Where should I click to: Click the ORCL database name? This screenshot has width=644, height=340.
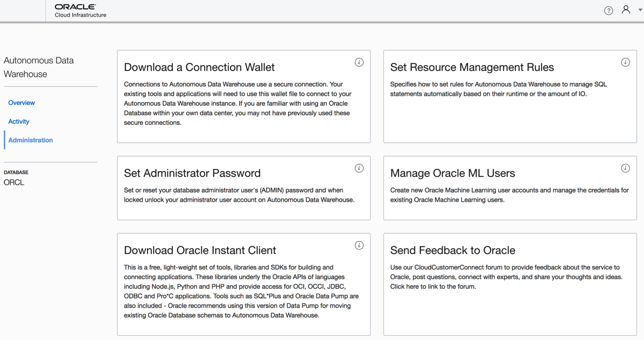point(14,182)
